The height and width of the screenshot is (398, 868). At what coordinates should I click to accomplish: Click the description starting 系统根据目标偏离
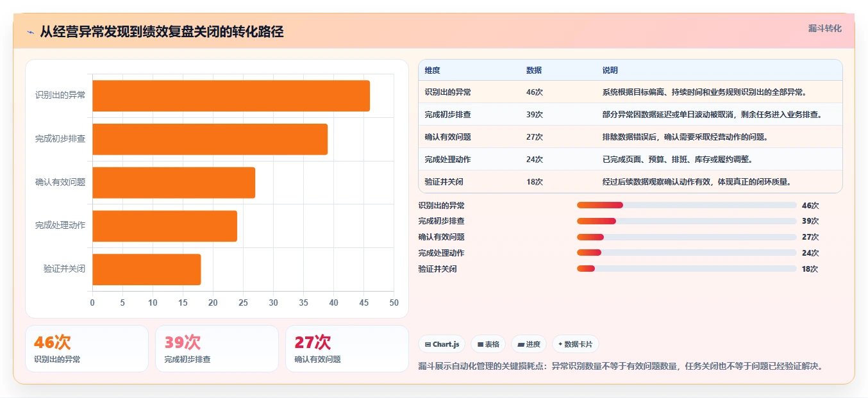704,92
